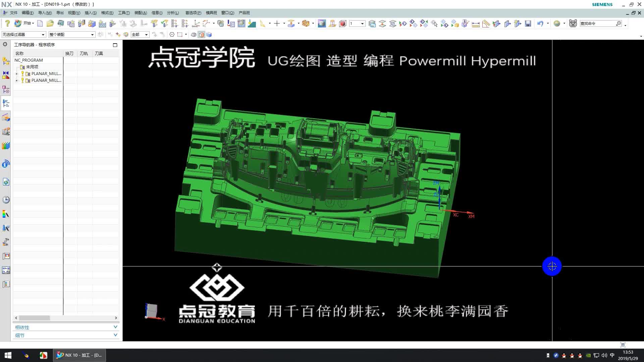Click the 打开 folder icon on toolbar
The height and width of the screenshot is (362, 644).
coord(50,23)
